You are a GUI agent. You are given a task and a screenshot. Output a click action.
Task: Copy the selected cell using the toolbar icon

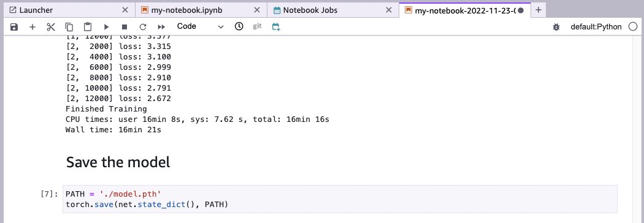click(x=69, y=27)
